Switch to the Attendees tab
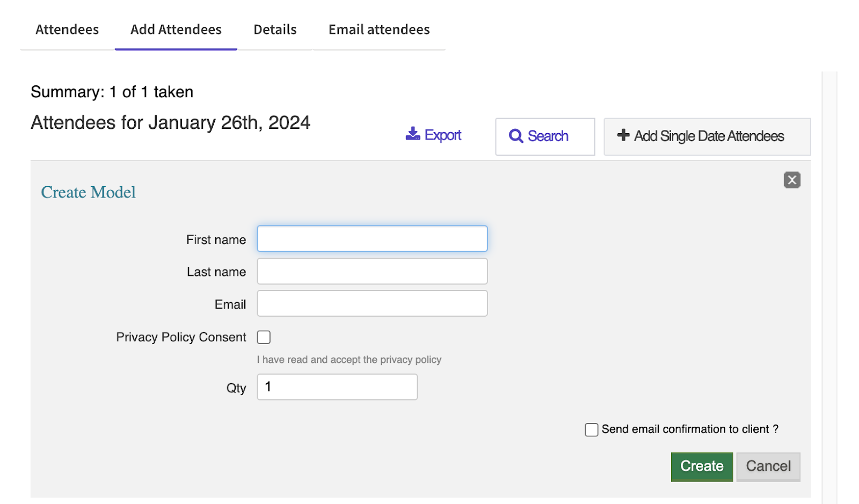 [x=67, y=30]
